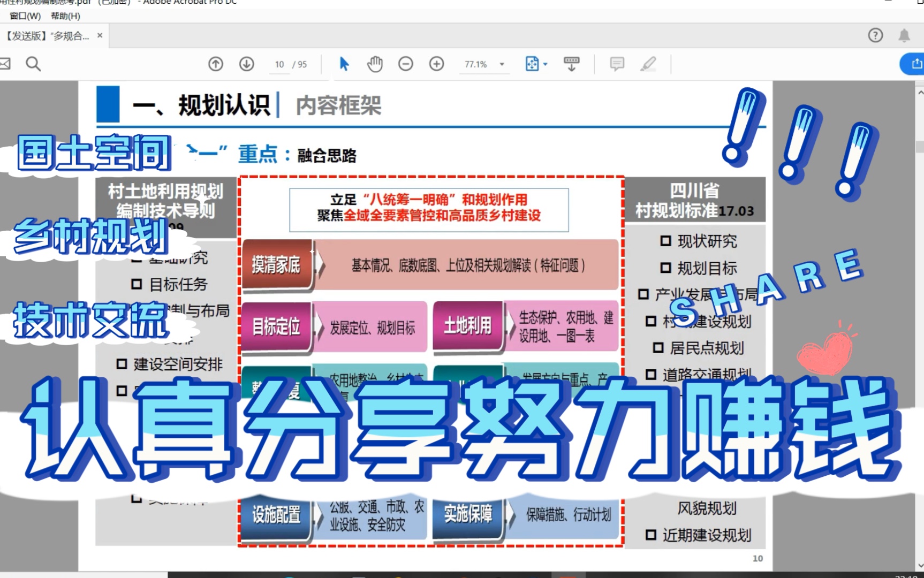Screen dimensions: 924x578
Task: Click the 发展定位、规划目标 text
Action: 373,328
